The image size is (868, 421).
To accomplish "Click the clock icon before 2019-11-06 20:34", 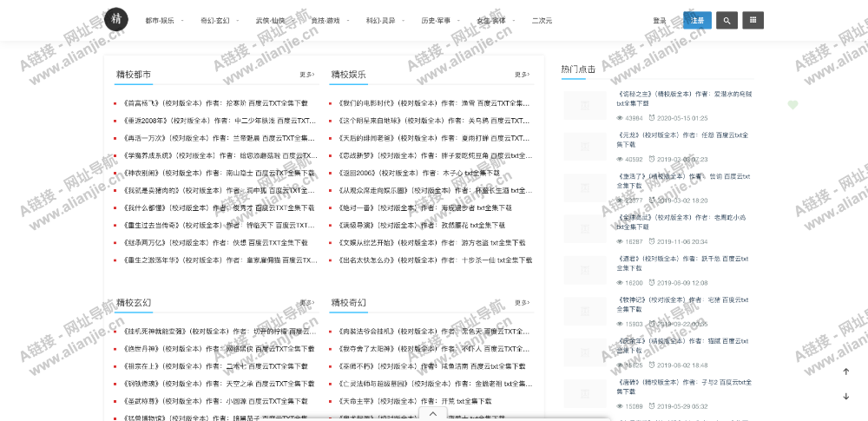I will point(652,241).
